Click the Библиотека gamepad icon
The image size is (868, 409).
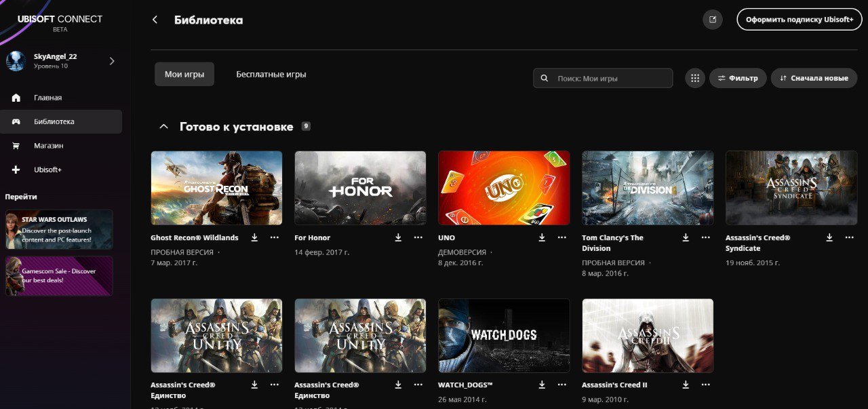[16, 121]
